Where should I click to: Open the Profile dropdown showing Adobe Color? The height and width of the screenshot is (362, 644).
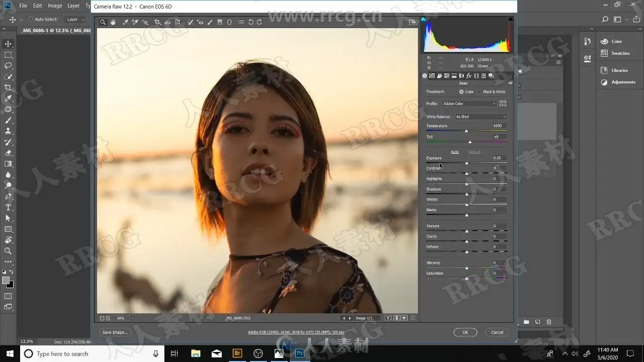[x=469, y=104]
